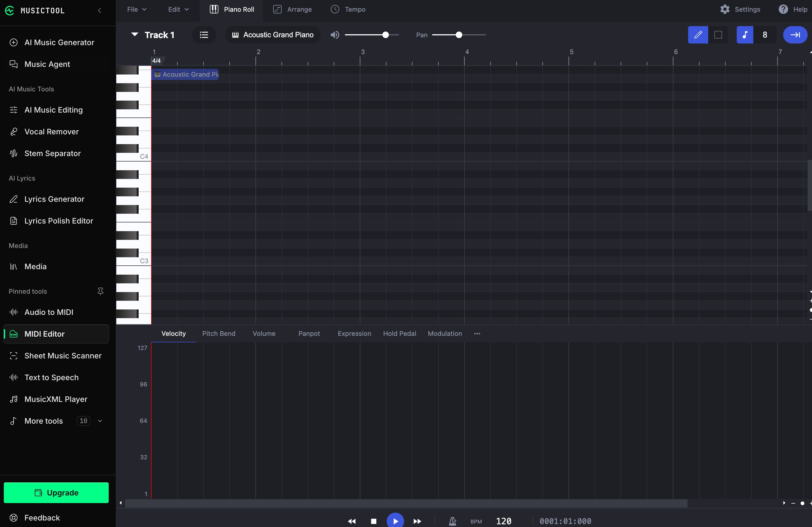Select the pencil draw tool
812x527 pixels.
(698, 35)
